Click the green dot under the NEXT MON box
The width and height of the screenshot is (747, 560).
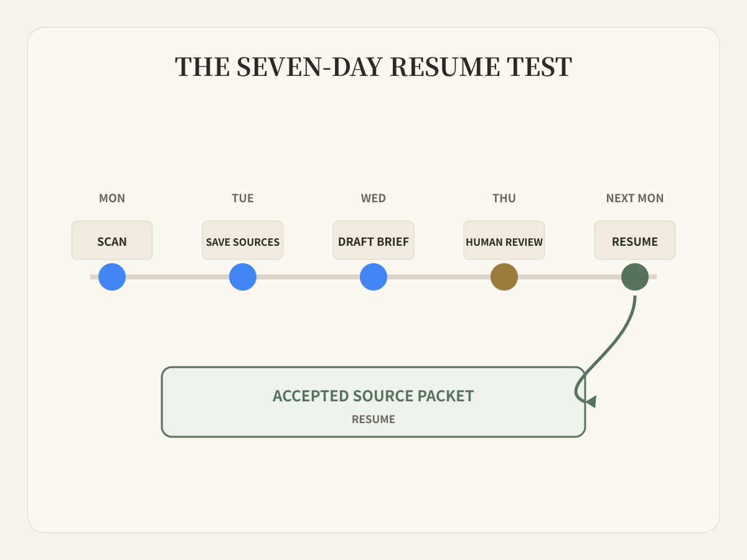[635, 277]
